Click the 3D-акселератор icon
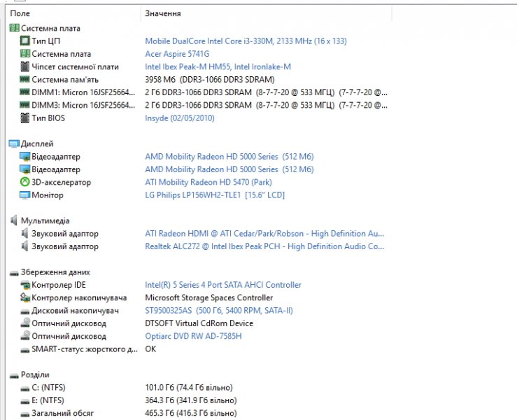 pos(25,182)
